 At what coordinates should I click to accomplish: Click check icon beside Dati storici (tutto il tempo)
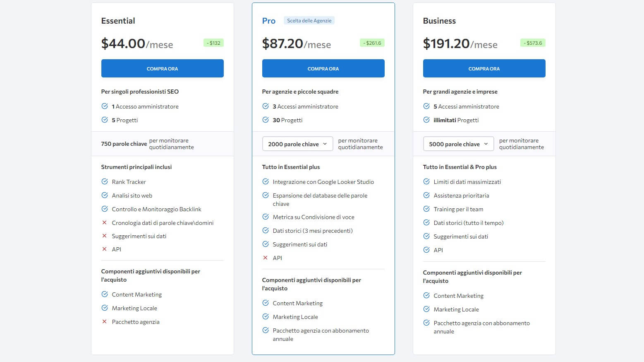426,222
